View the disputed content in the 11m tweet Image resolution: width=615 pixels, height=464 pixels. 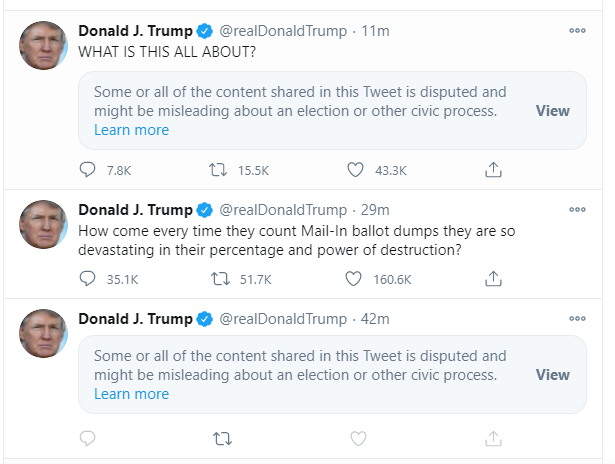(x=553, y=111)
